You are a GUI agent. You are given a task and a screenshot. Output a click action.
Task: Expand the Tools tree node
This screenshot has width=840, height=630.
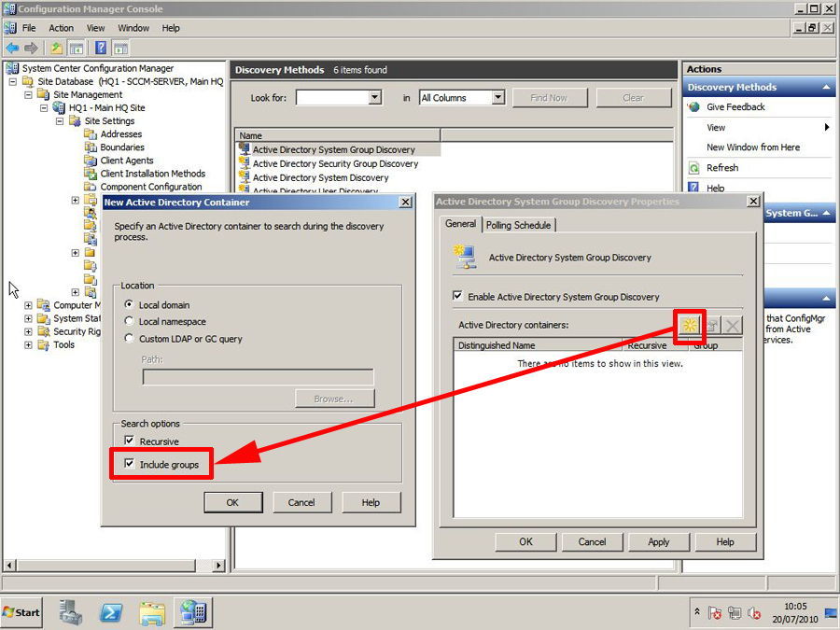pyautogui.click(x=28, y=345)
